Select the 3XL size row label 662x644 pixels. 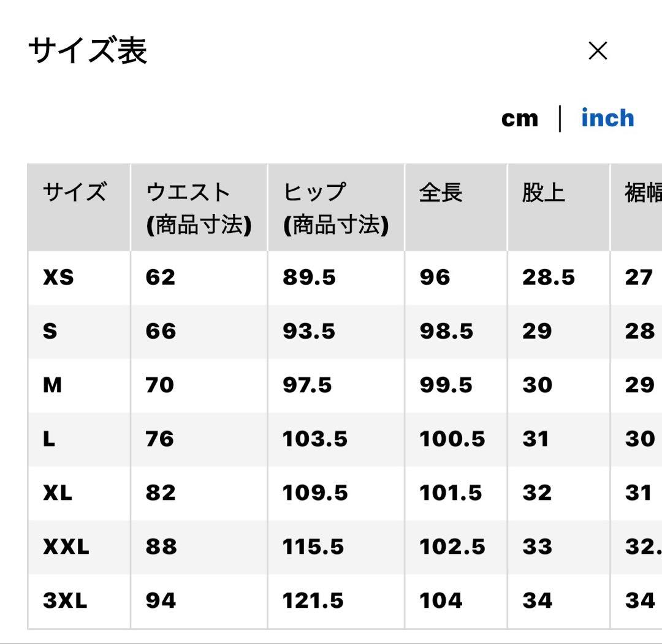click(x=65, y=600)
